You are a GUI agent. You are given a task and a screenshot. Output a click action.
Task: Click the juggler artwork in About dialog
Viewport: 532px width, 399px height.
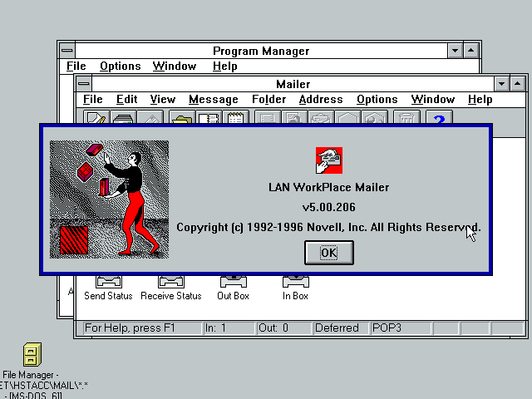pyautogui.click(x=109, y=199)
